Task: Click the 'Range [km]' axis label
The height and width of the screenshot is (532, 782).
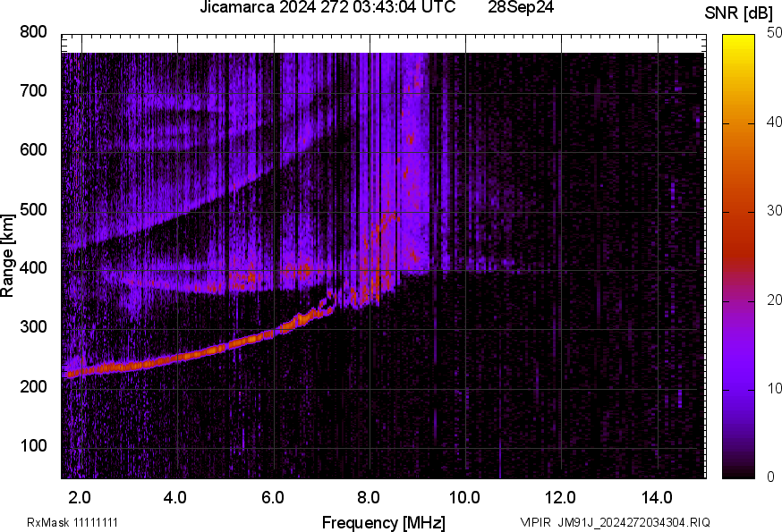Action: click(x=7, y=256)
